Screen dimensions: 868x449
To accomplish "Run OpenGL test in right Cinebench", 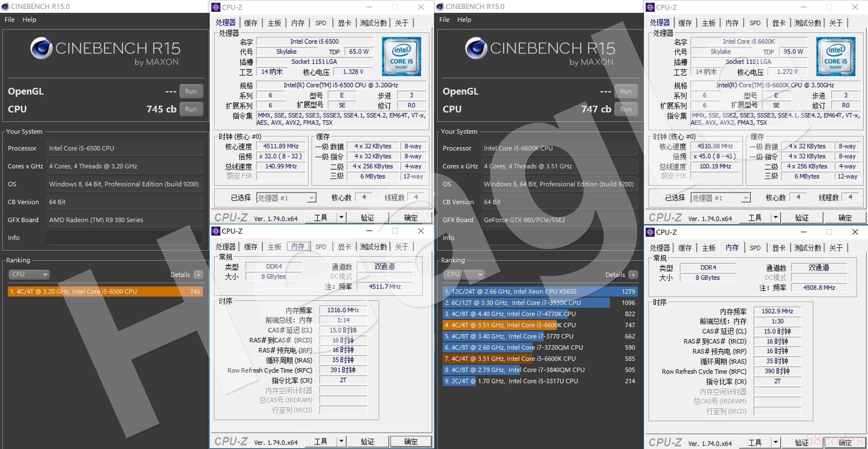I will (626, 91).
